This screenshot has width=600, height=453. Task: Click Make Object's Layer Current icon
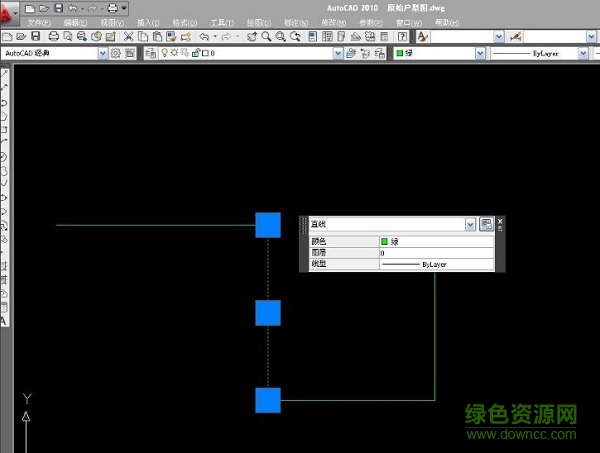[351, 53]
